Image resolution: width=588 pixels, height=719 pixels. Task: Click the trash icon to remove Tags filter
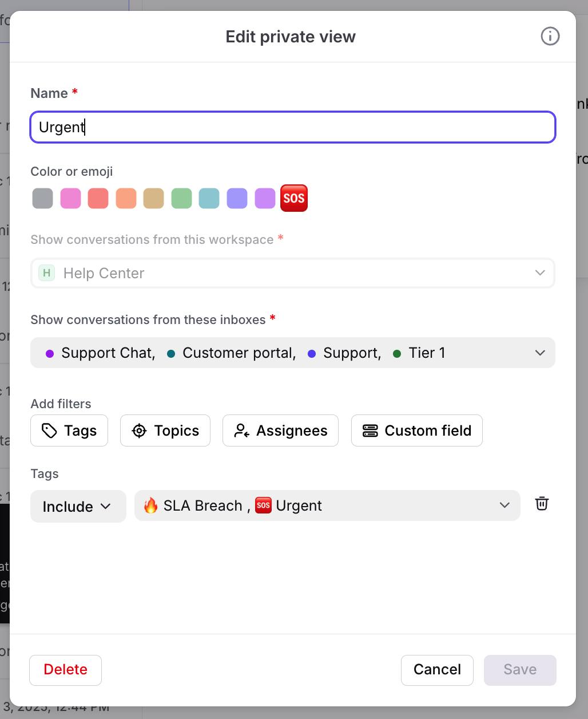pos(542,504)
